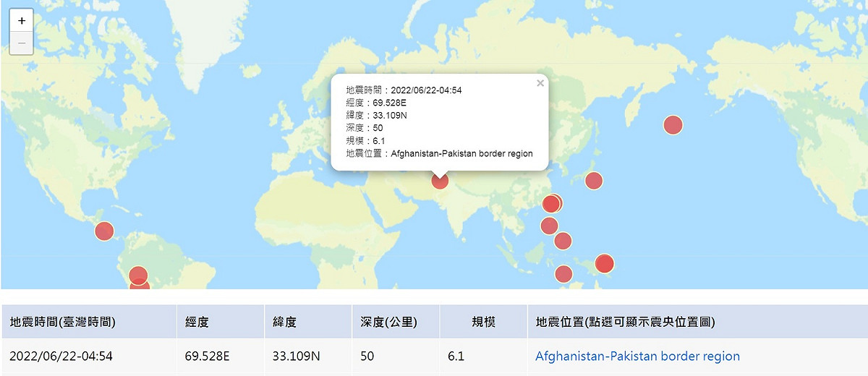This screenshot has width=868, height=376.
Task: Select the 緯度 column header
Action: click(307, 322)
